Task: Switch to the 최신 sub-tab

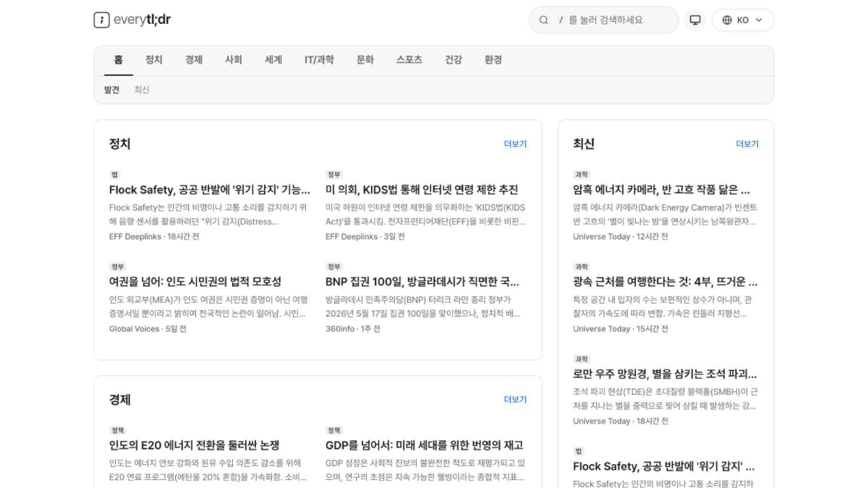Action: pyautogui.click(x=142, y=90)
